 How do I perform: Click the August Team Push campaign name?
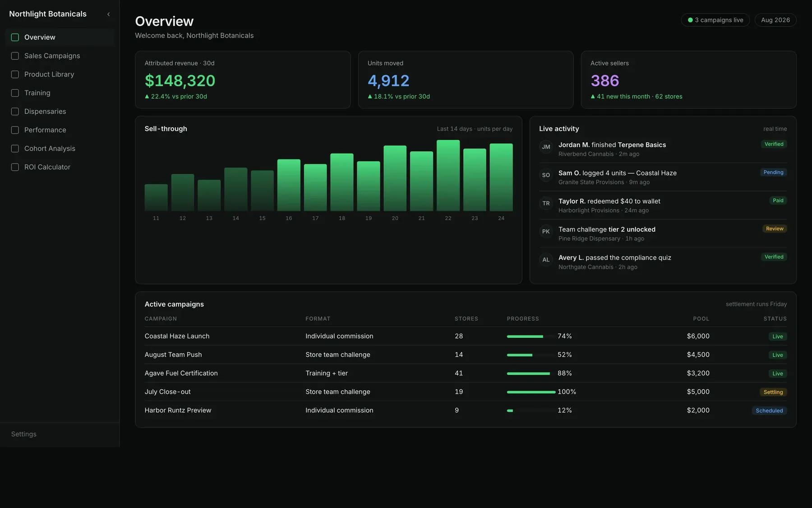point(173,354)
